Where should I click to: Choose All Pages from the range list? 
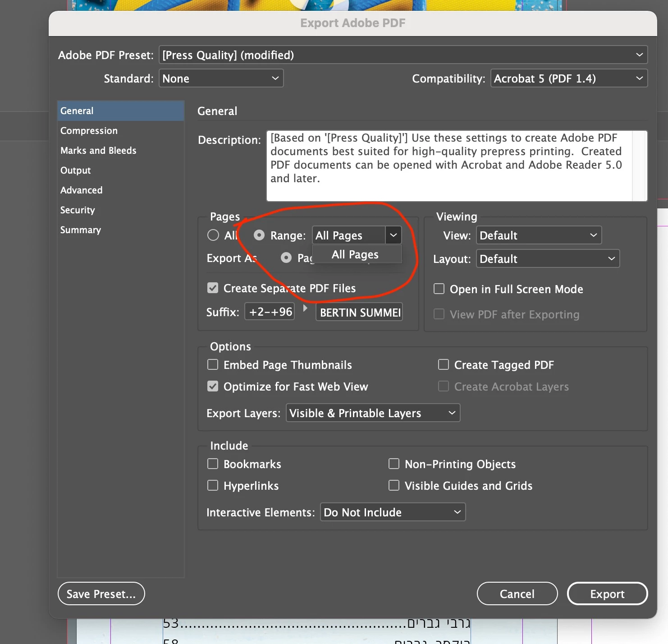click(357, 254)
